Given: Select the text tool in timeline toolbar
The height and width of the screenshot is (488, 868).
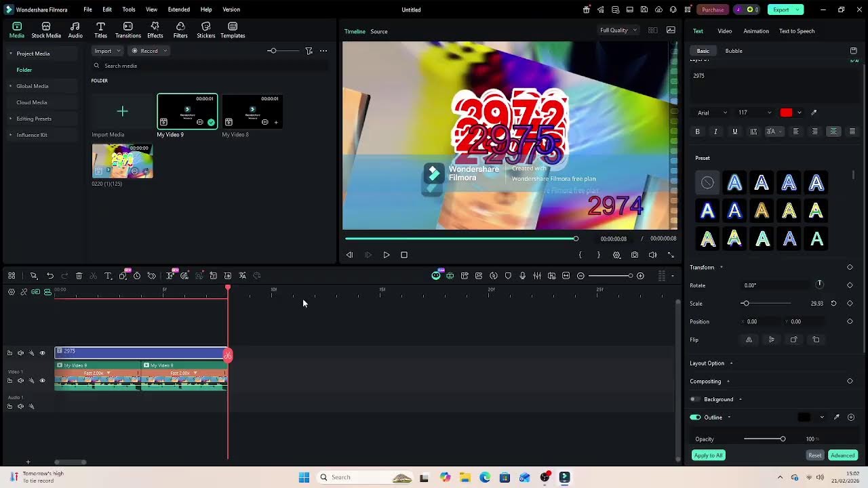Looking at the screenshot, I should (108, 276).
